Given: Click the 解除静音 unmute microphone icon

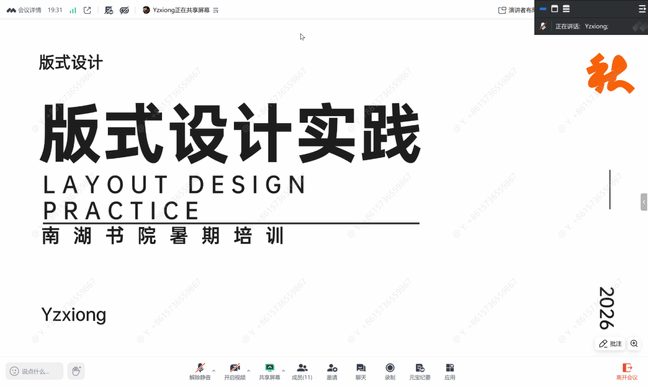Looking at the screenshot, I should [x=200, y=367].
